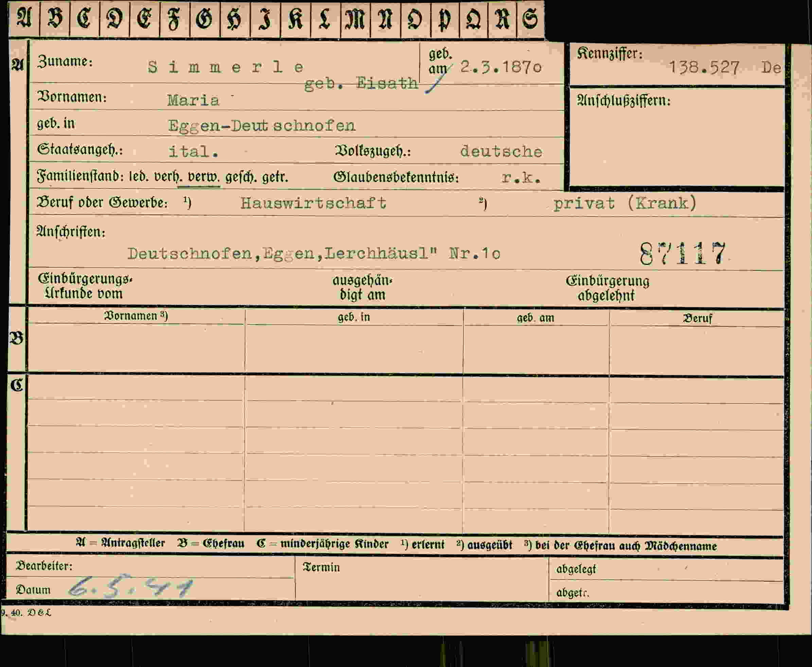Click the typed surname 'Simmerle'
The height and width of the screenshot is (667, 812).
[x=226, y=67]
